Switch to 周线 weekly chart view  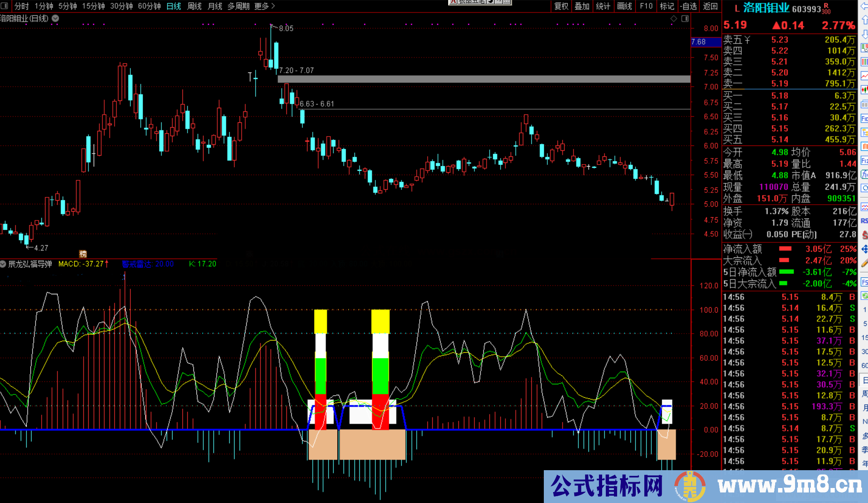[x=194, y=6]
